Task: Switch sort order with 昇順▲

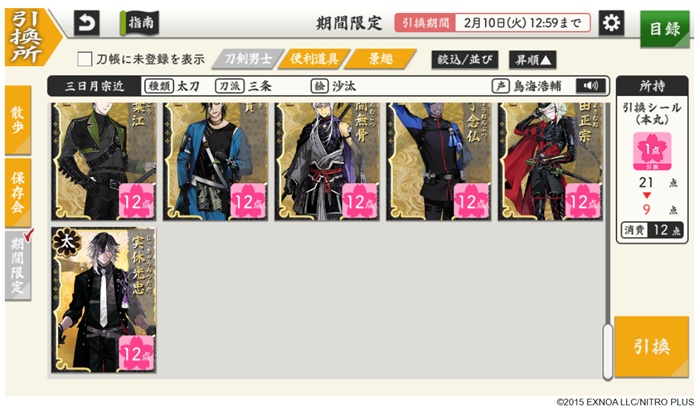Action: coord(533,59)
